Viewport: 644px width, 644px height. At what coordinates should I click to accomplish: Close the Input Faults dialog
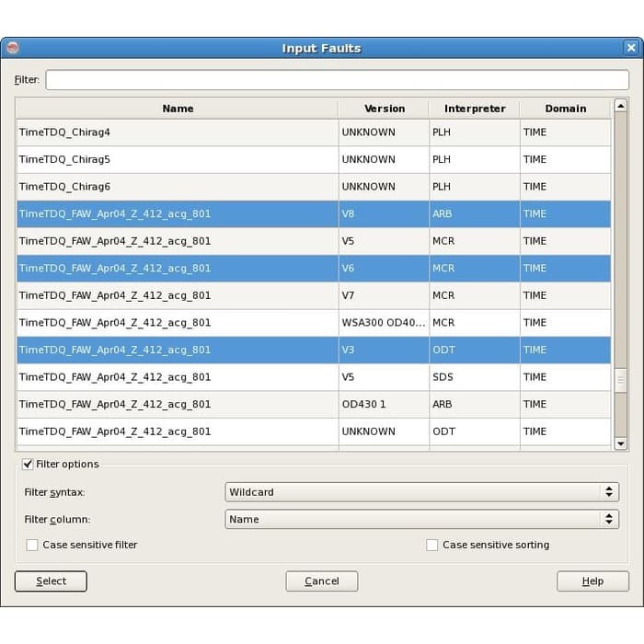[631, 48]
